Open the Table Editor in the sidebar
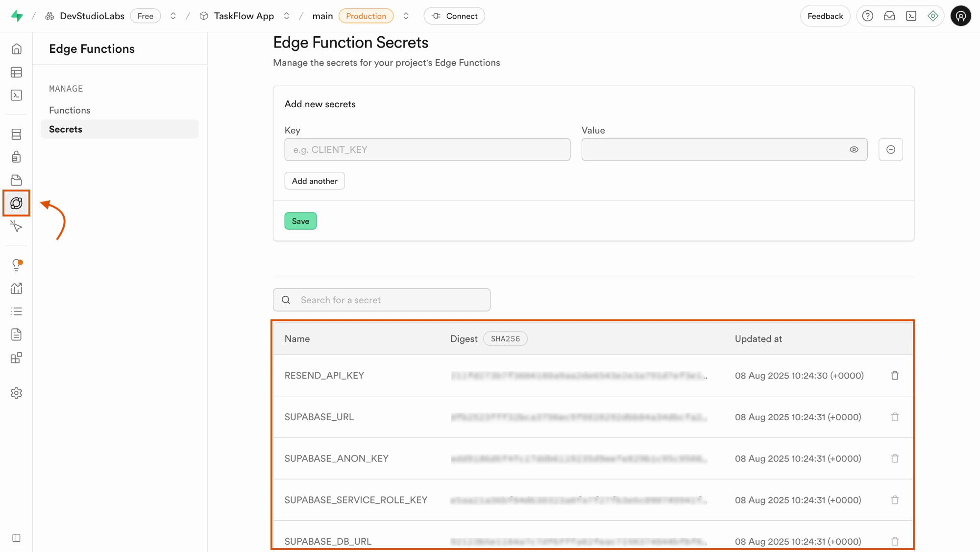Image resolution: width=980 pixels, height=552 pixels. (16, 72)
